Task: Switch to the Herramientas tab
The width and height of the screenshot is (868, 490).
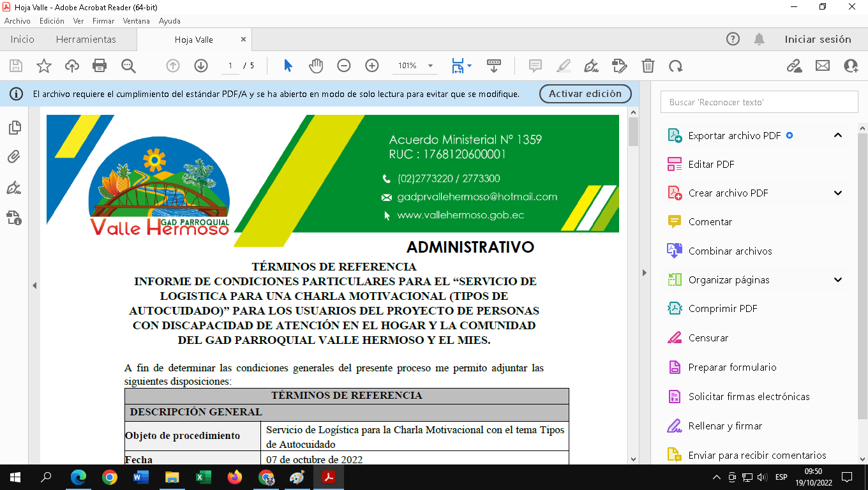Action: click(86, 40)
